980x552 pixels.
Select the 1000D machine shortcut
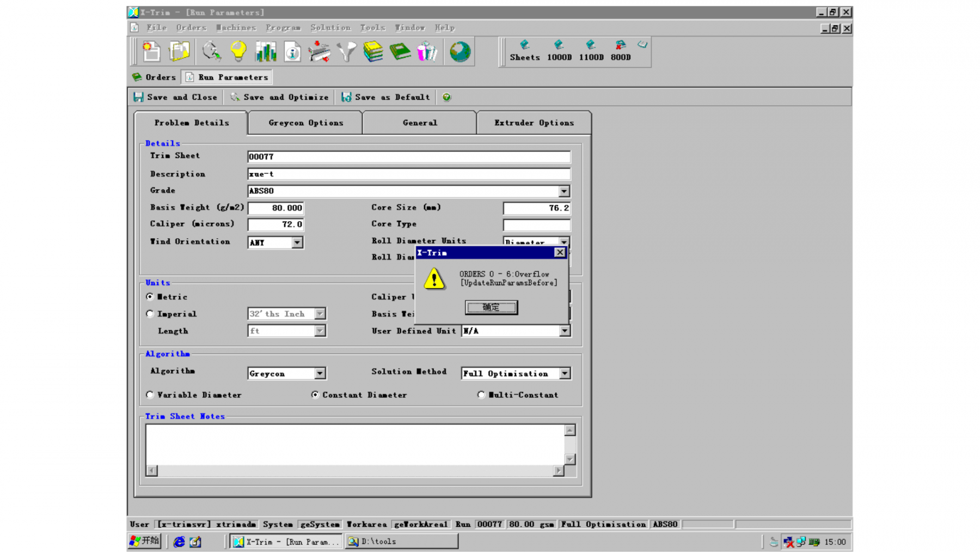[x=559, y=51]
